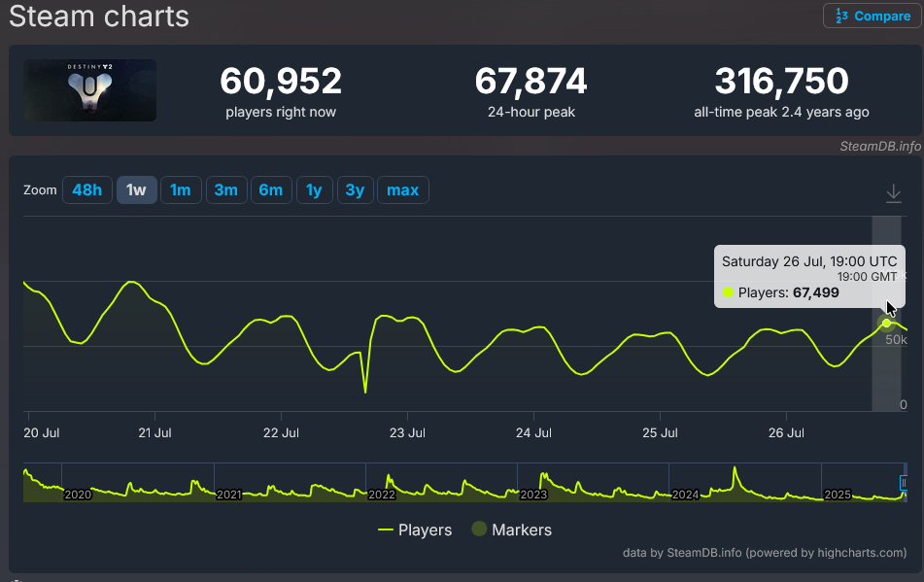
Task: Set chart zoom to 48h
Action: coord(87,189)
